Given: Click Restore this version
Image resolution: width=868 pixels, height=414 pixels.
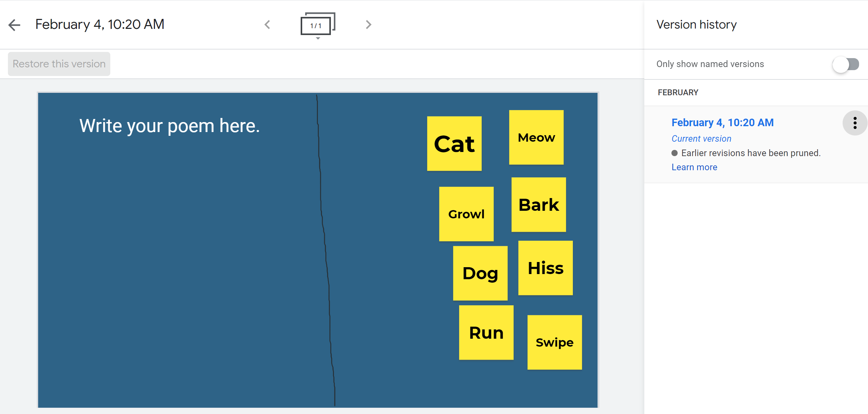Looking at the screenshot, I should 59,64.
